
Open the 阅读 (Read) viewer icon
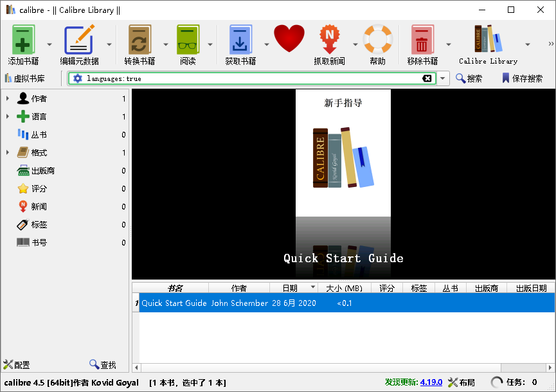pos(188,40)
